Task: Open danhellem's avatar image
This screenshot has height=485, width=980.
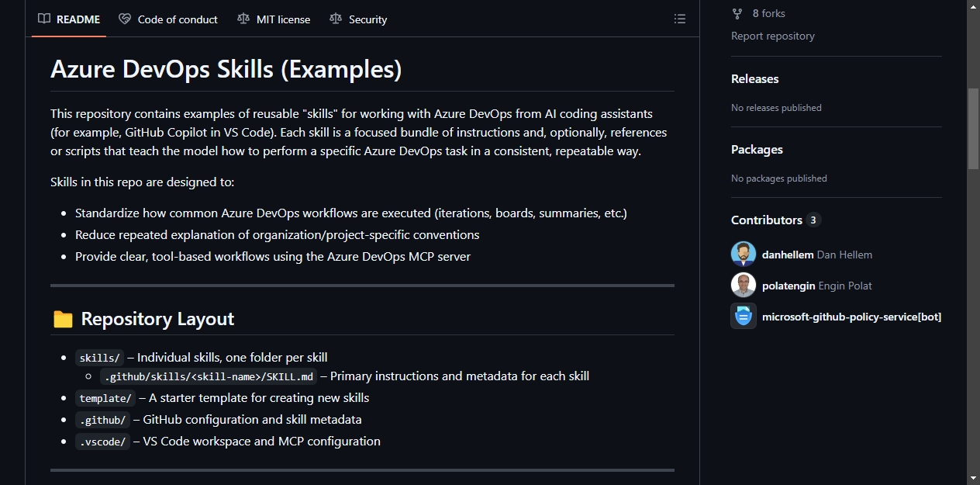Action: tap(744, 255)
